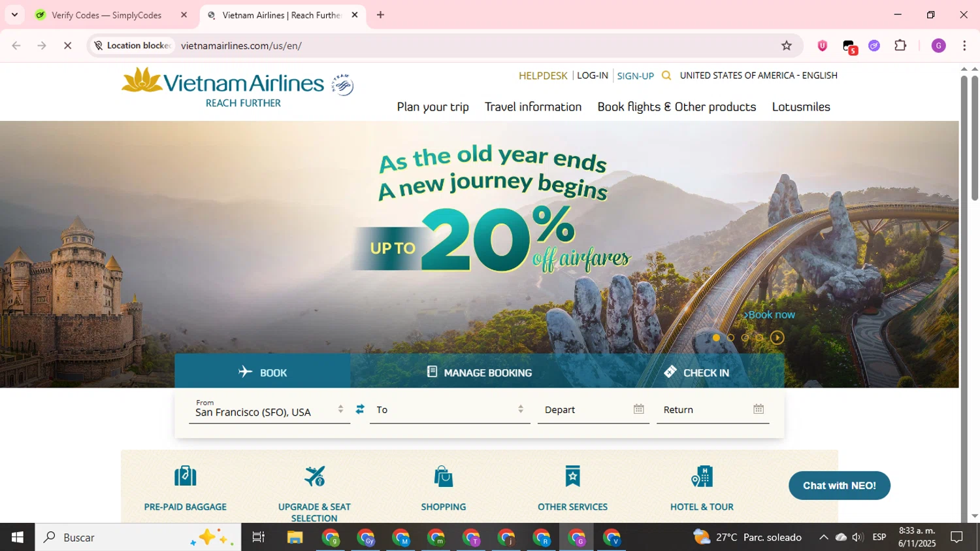Expand the From airport dropdown
Viewport: 980px width, 551px height.
click(x=340, y=409)
